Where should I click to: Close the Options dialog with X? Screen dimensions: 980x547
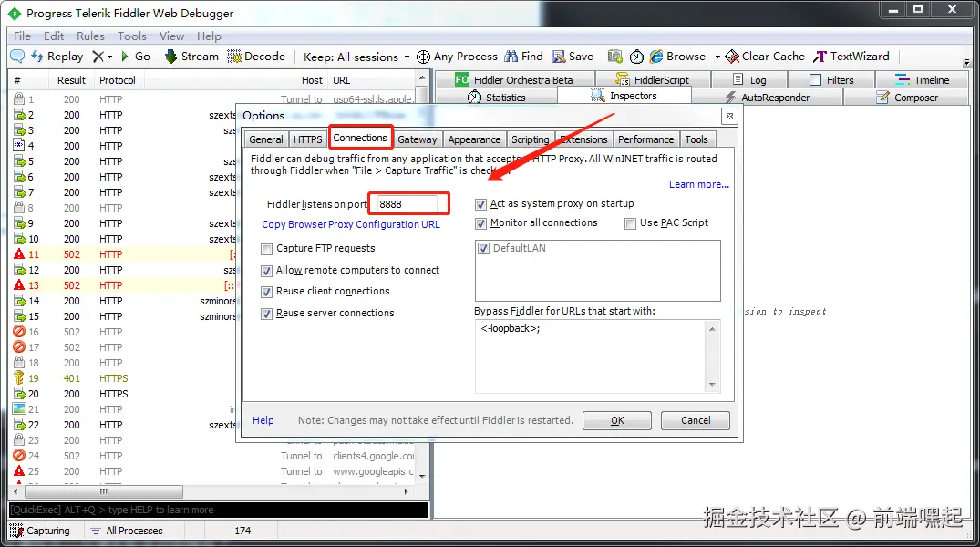pyautogui.click(x=729, y=117)
